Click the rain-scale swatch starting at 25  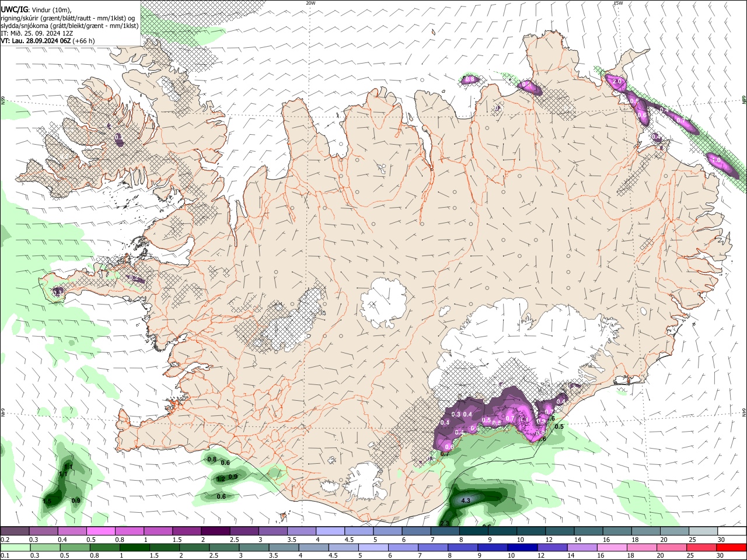tap(702, 547)
